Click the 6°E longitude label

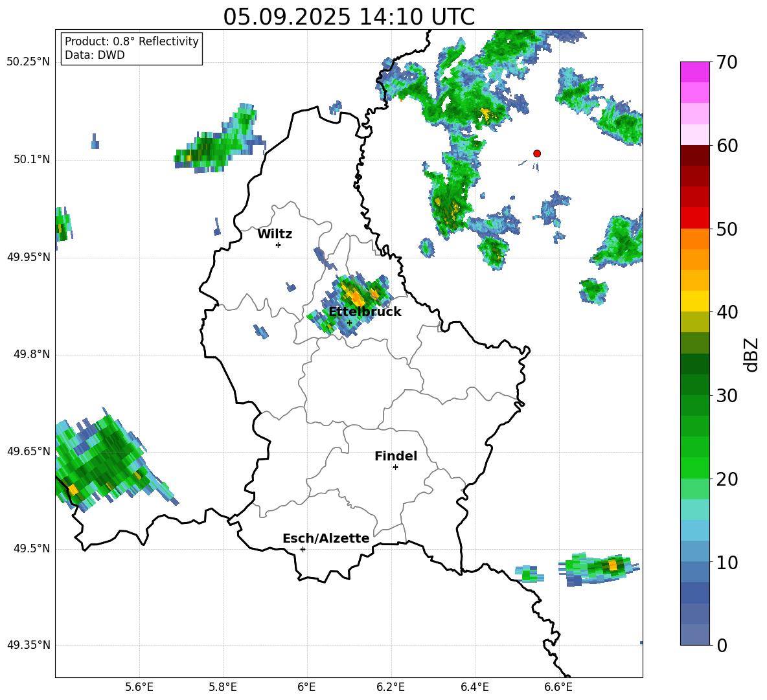click(x=306, y=687)
